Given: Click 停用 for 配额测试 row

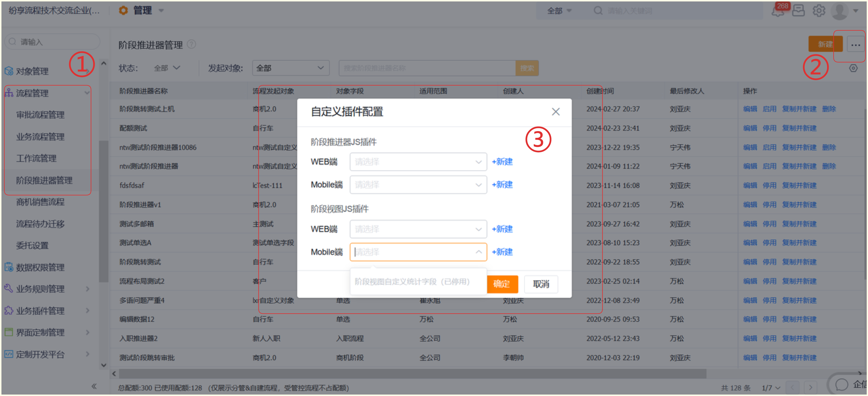Looking at the screenshot, I should coord(769,128).
